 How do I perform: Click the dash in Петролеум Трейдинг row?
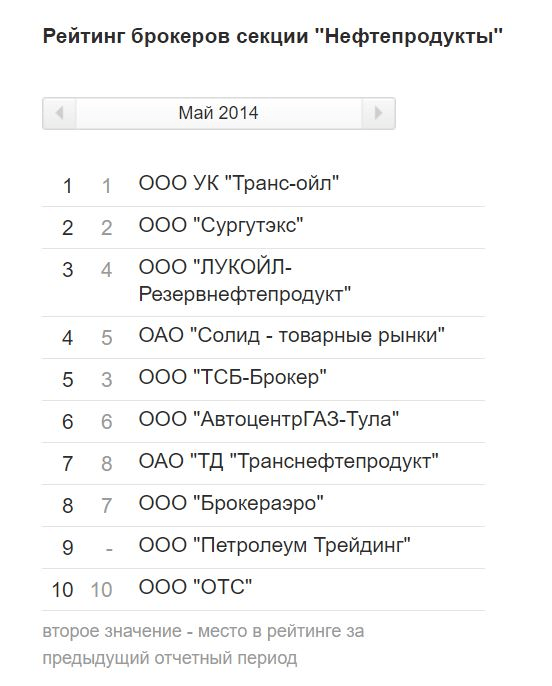(x=109, y=548)
